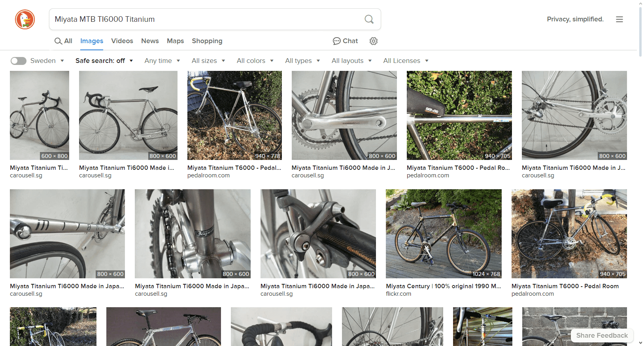Go to the Shopping tab

tap(207, 41)
